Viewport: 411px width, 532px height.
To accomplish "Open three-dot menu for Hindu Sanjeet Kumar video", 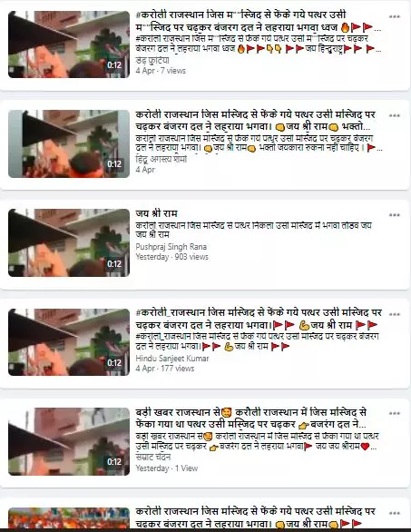I will 394,314.
